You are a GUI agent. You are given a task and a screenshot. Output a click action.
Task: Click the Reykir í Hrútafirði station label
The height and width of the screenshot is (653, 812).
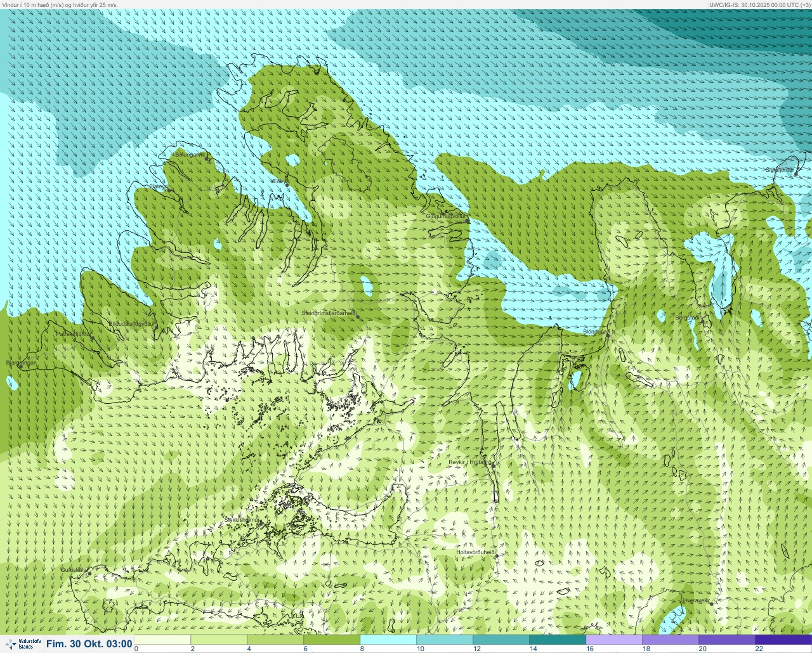pos(470,462)
